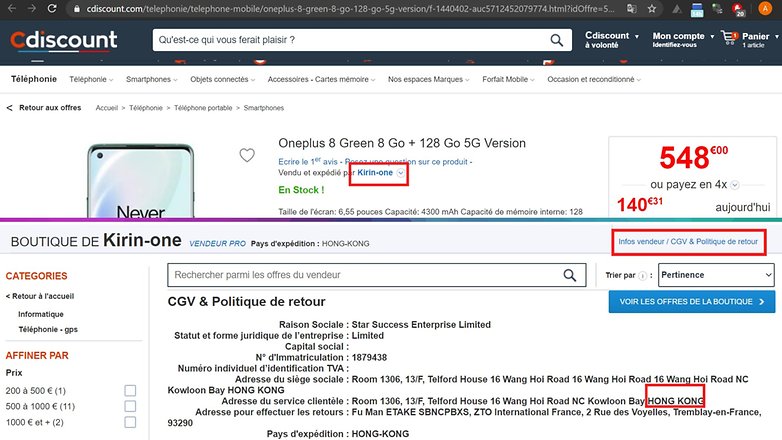Open the translate page icon in address bar
The height and width of the screenshot is (440, 782).
[631, 9]
